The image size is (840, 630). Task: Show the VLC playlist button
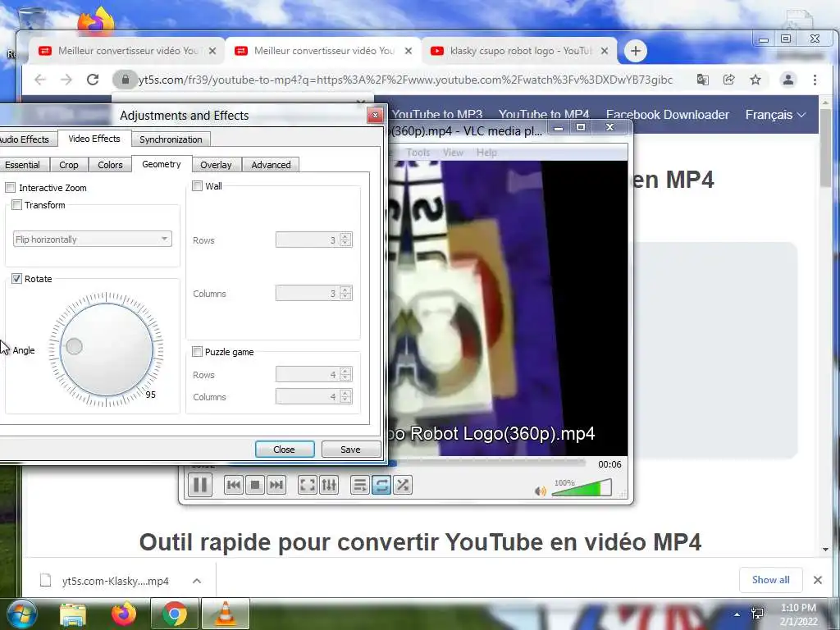click(x=360, y=485)
